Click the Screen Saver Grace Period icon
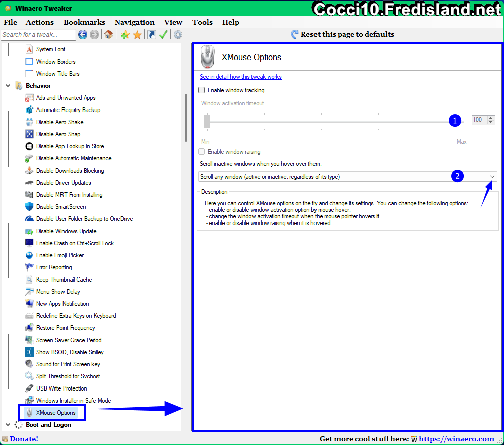The image size is (504, 445). [29, 340]
